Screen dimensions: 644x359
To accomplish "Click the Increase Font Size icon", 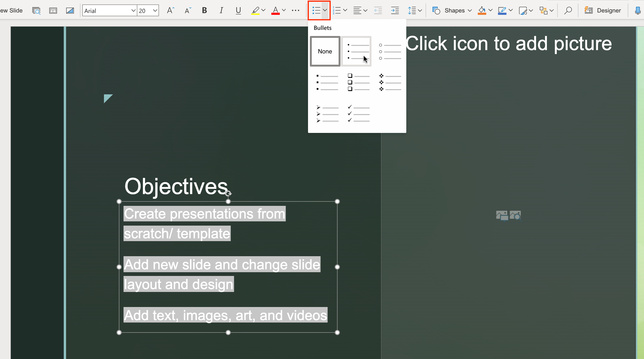I will coord(170,11).
